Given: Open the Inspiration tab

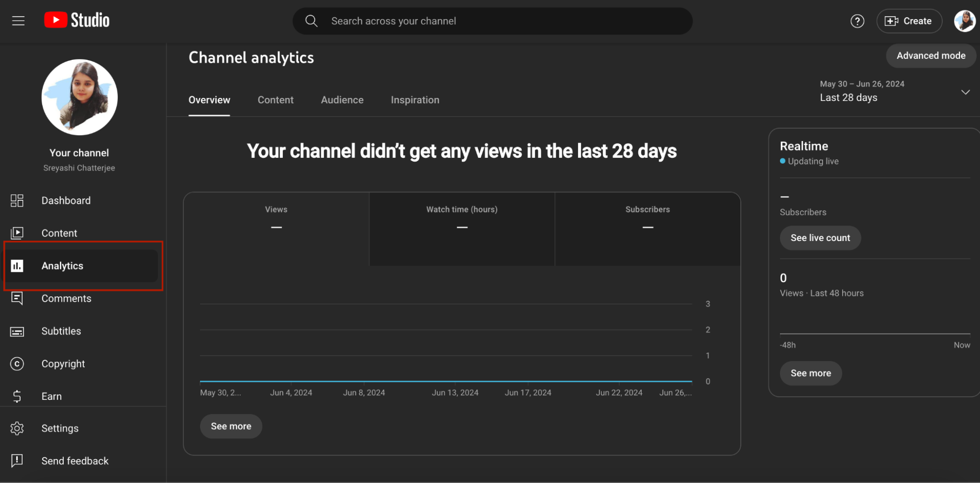Looking at the screenshot, I should (x=414, y=99).
